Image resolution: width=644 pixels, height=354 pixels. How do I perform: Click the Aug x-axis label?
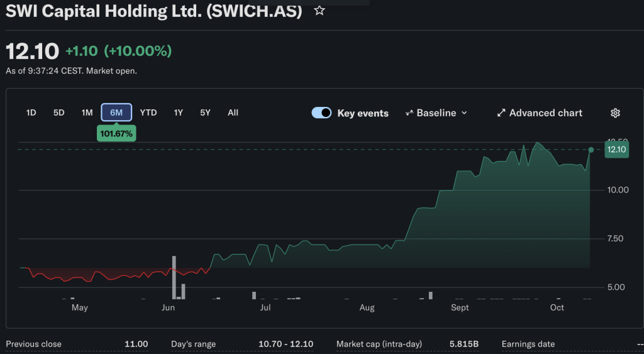pos(367,307)
